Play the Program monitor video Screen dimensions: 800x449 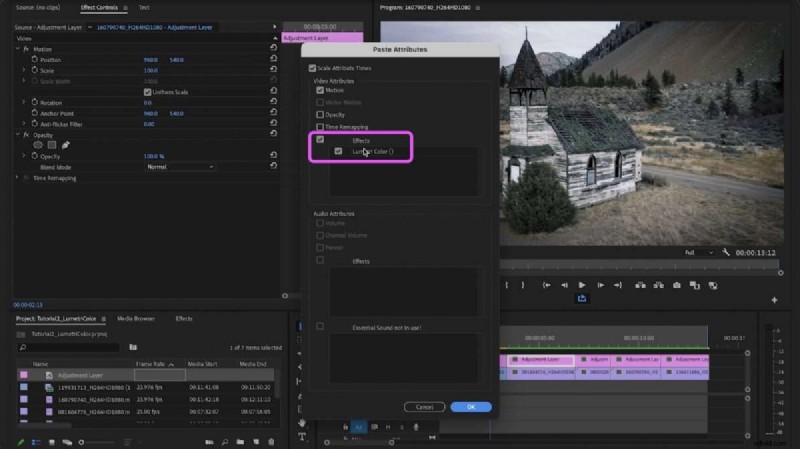click(x=582, y=285)
